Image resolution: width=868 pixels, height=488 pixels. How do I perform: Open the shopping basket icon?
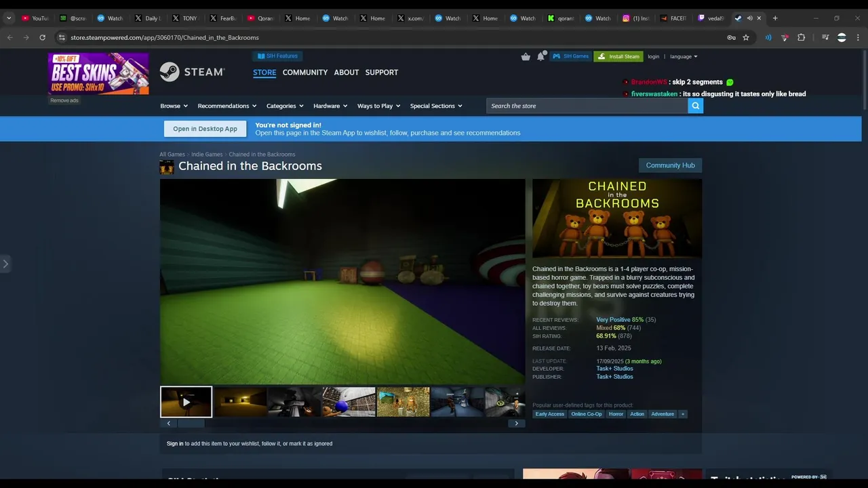526,56
